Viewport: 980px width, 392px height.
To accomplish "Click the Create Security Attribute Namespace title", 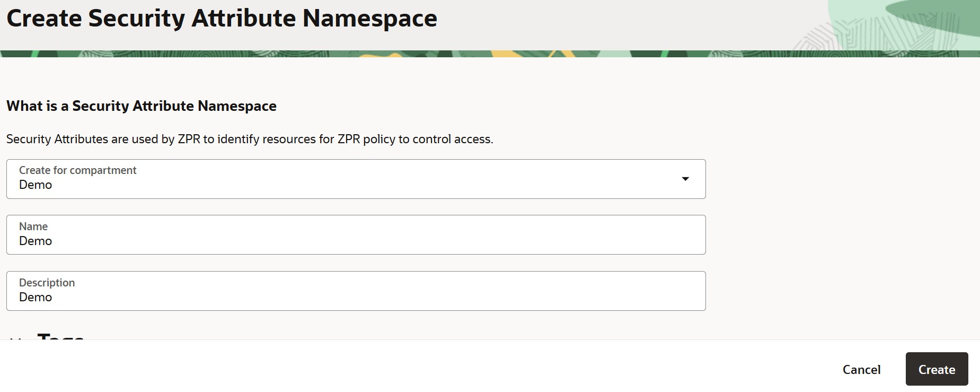I will click(222, 19).
